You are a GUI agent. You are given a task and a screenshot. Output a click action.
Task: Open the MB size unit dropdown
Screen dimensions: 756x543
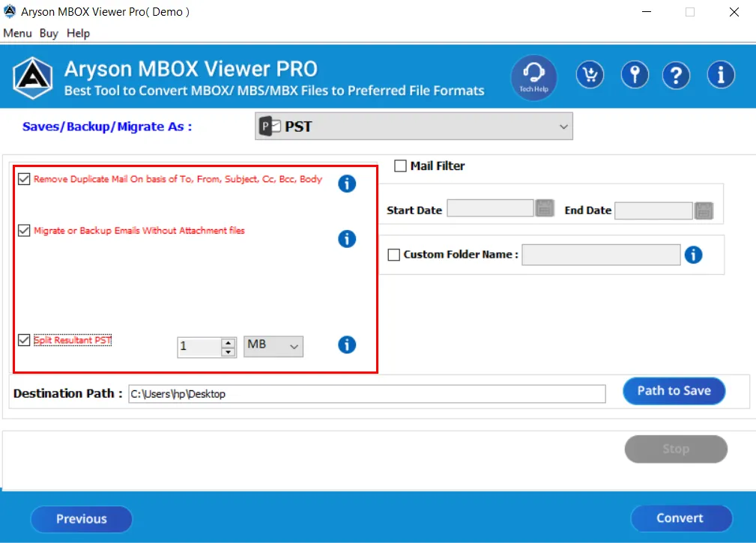pos(273,346)
